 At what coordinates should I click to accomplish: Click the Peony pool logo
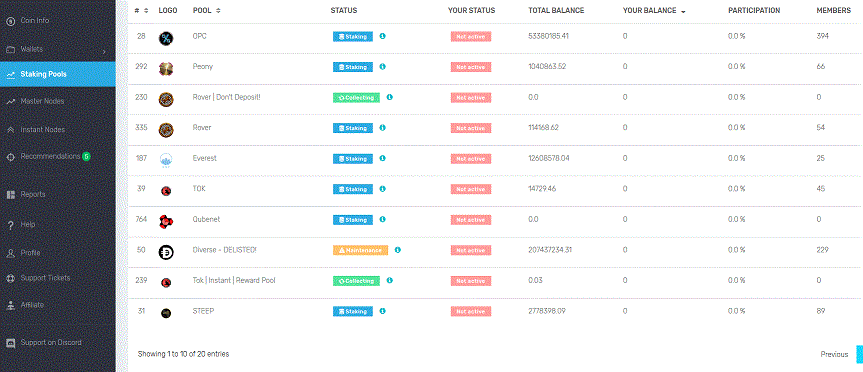(166, 68)
